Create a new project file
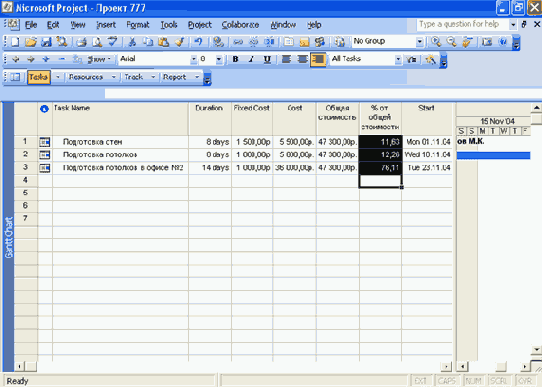This screenshot has width=542, height=387. 15,42
